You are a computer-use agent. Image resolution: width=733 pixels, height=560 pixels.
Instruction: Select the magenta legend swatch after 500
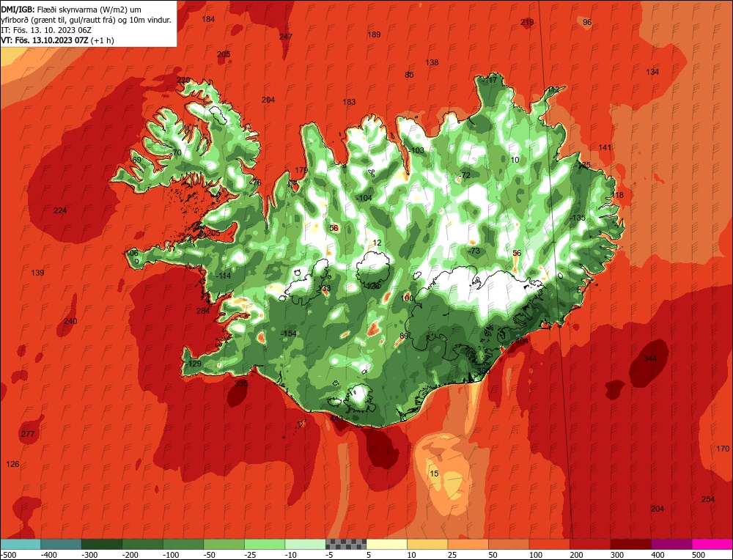pos(712,544)
